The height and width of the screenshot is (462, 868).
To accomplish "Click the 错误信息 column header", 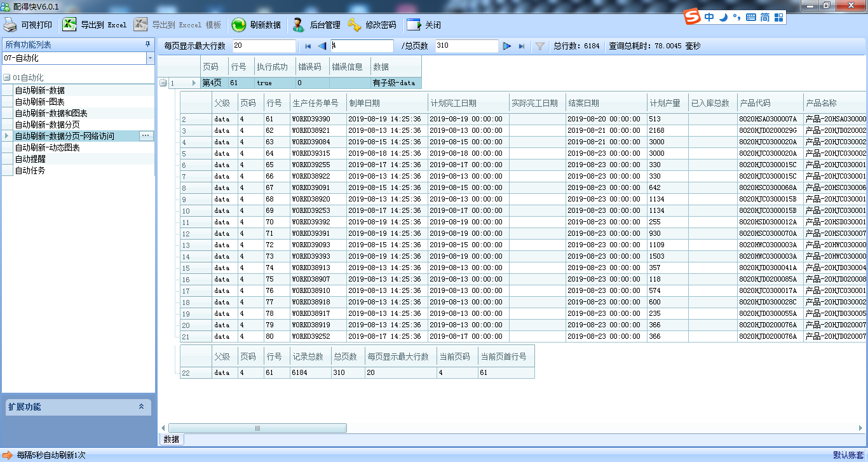I will click(349, 67).
